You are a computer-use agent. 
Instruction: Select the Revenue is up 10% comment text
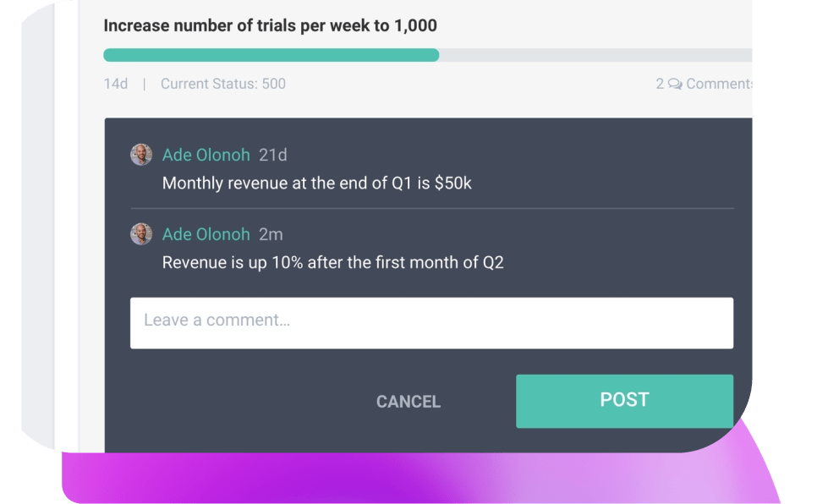coord(332,262)
